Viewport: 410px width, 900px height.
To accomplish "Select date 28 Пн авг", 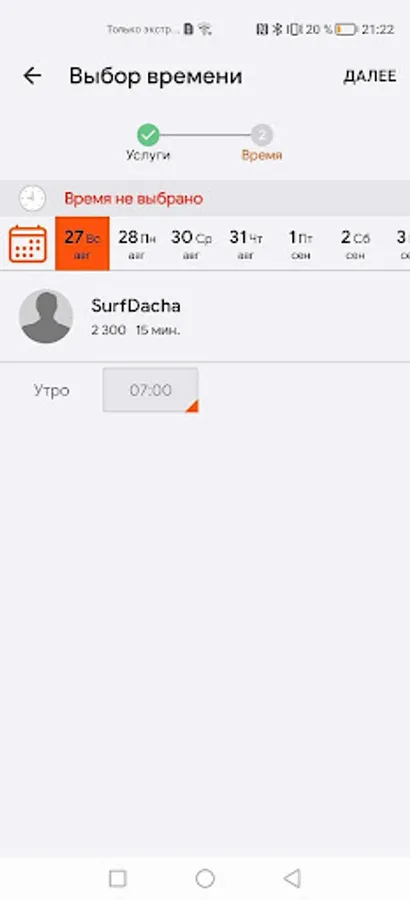I will tap(137, 243).
